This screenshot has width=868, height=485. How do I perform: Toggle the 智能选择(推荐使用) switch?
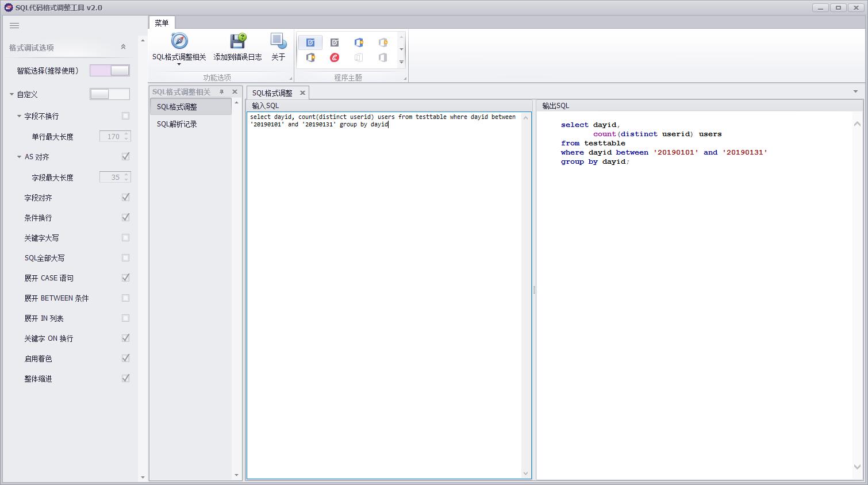pyautogui.click(x=110, y=71)
